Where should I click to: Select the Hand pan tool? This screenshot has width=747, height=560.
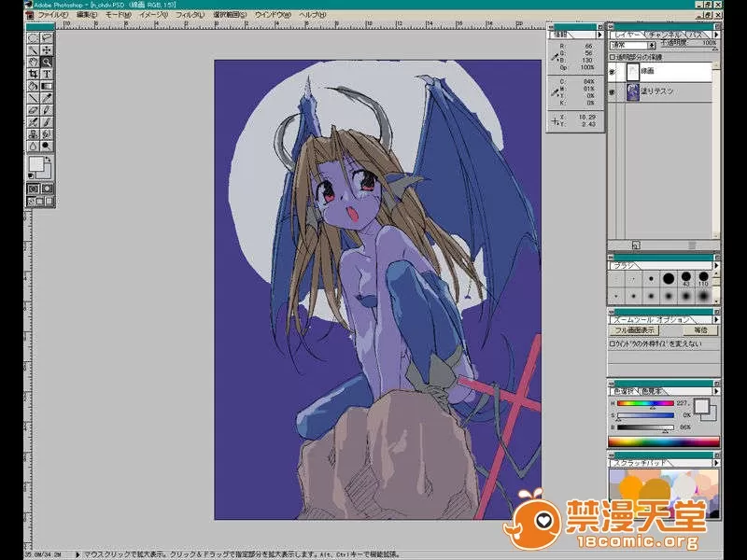coord(34,62)
